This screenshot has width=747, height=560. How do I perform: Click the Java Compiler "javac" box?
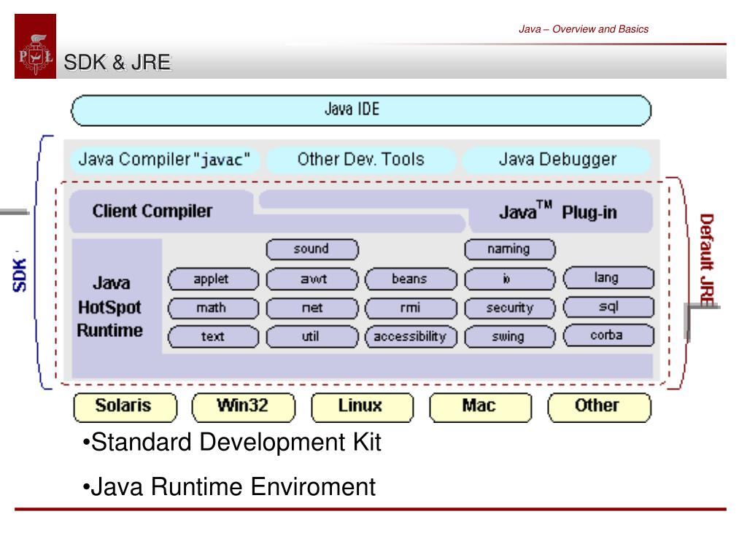[x=165, y=160]
